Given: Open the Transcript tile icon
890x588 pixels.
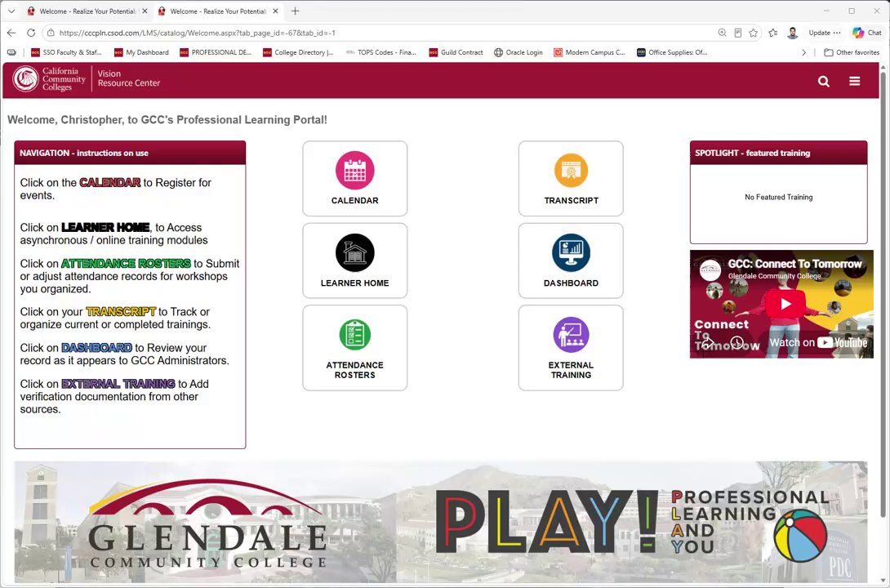Looking at the screenshot, I should click(571, 170).
